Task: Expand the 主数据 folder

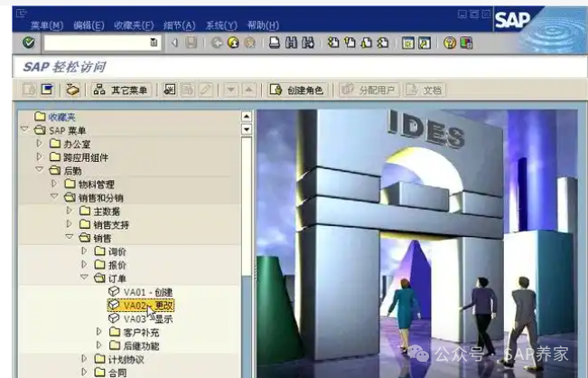Action: (x=70, y=211)
